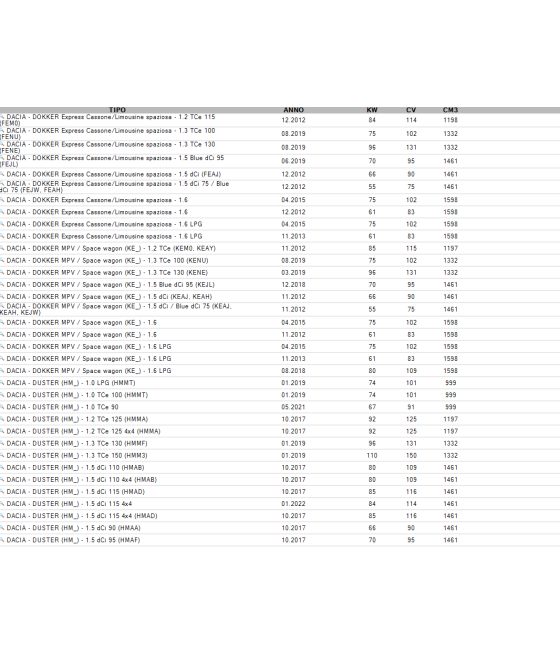Open DOKKER Express 1.2 TCe 115 (FEM0) entry
This screenshot has height=655, width=560.
(108, 120)
